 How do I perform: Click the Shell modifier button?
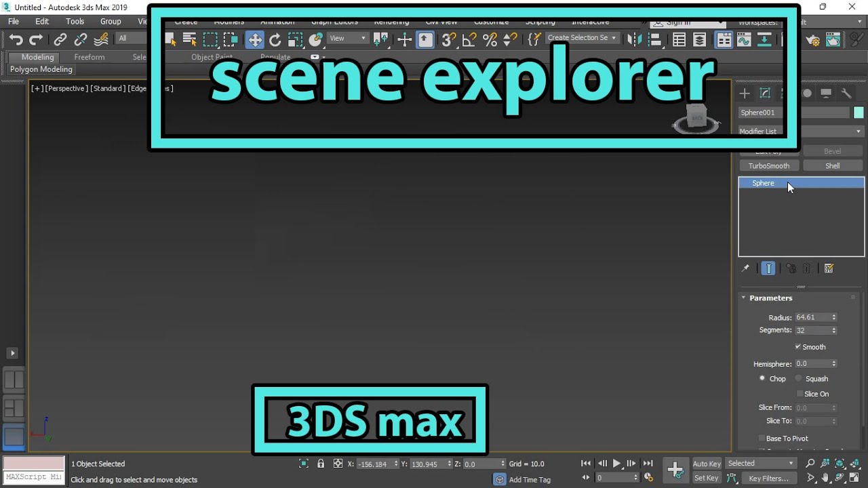(833, 165)
